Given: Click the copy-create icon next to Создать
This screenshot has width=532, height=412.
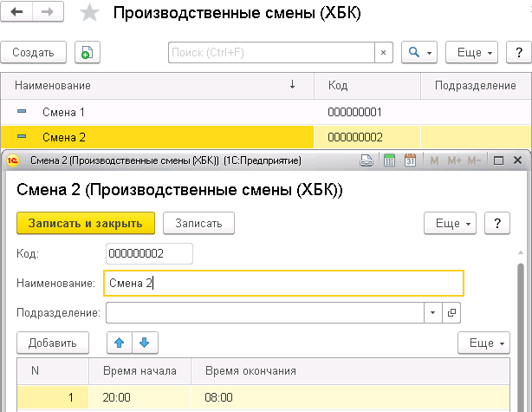Looking at the screenshot, I should [87, 53].
